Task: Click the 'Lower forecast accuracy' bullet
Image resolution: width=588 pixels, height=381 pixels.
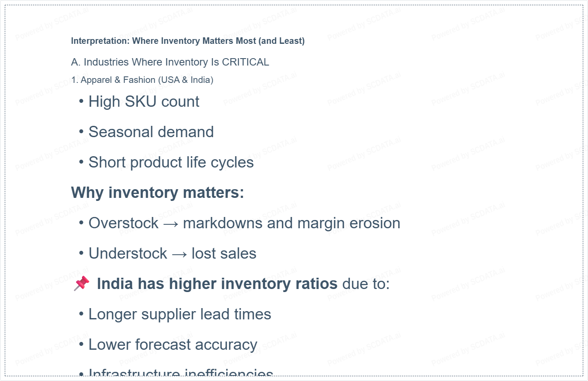Action: click(173, 345)
